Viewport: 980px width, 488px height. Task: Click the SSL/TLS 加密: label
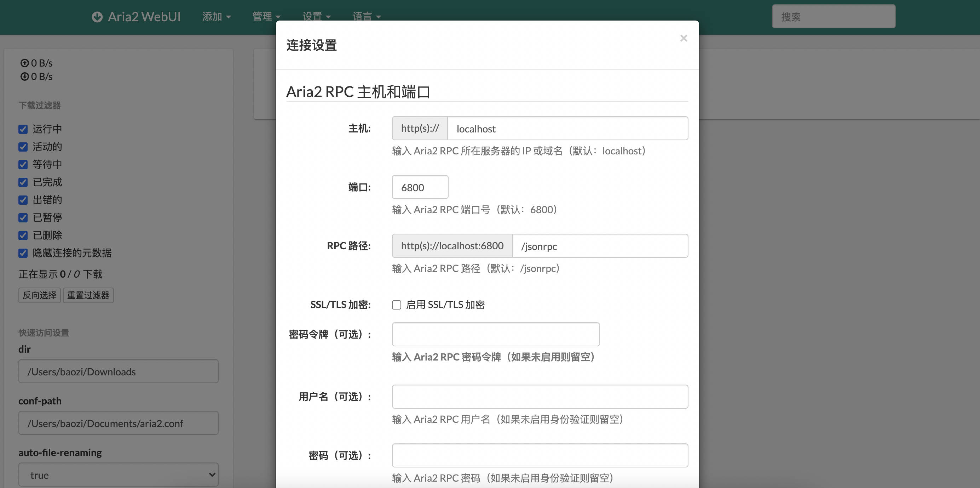340,305
